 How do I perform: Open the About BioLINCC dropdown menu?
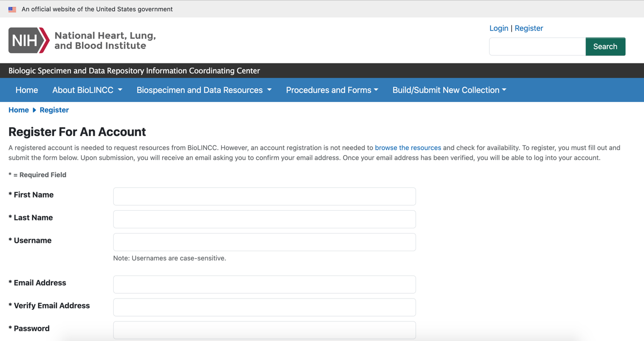[x=87, y=90]
